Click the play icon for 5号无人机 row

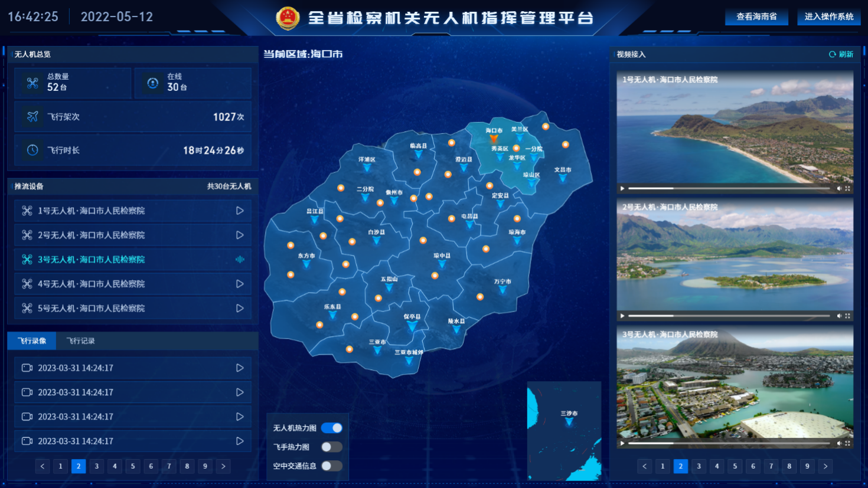coord(240,308)
